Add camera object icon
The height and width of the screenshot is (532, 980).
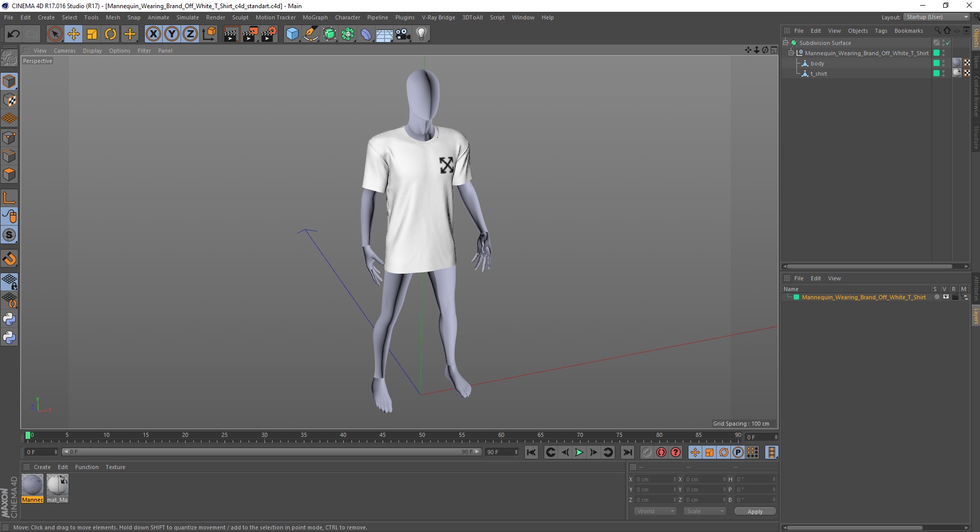(x=403, y=34)
